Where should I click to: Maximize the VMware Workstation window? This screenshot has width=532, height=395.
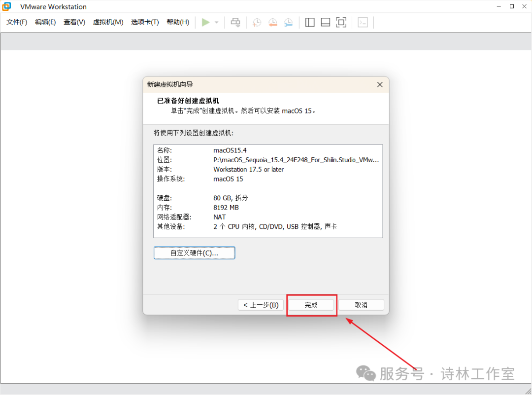pyautogui.click(x=512, y=6)
